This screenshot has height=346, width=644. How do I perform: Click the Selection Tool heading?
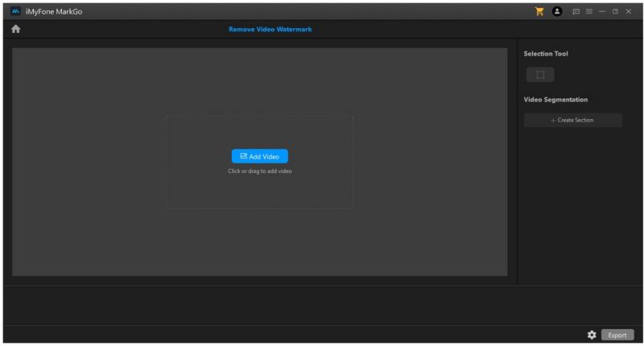coord(546,54)
